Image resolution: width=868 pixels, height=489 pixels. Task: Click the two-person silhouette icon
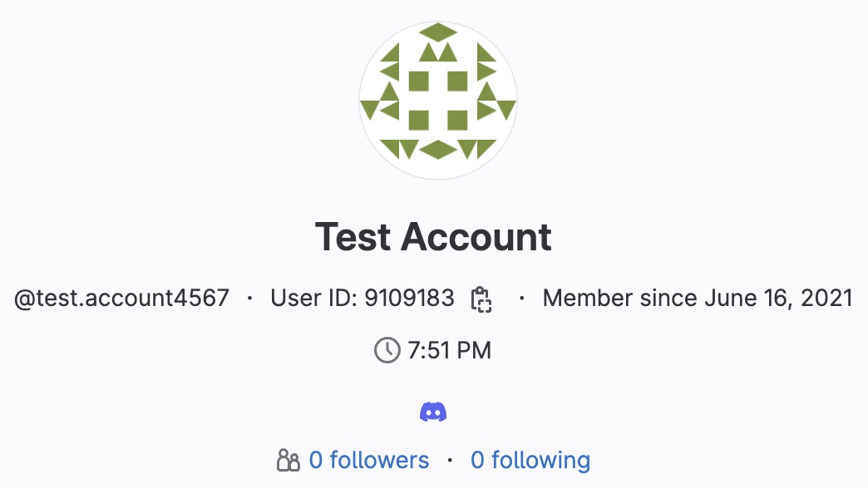289,460
